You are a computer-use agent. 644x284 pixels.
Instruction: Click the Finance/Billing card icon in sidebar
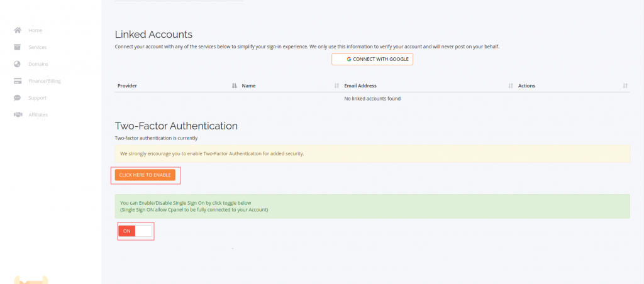point(18,81)
